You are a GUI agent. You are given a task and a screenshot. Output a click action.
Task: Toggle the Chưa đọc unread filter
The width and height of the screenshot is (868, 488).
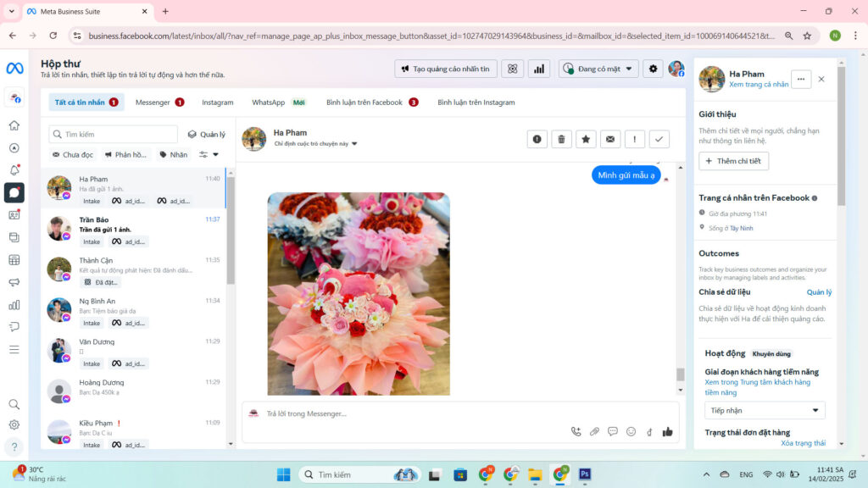[73, 154]
